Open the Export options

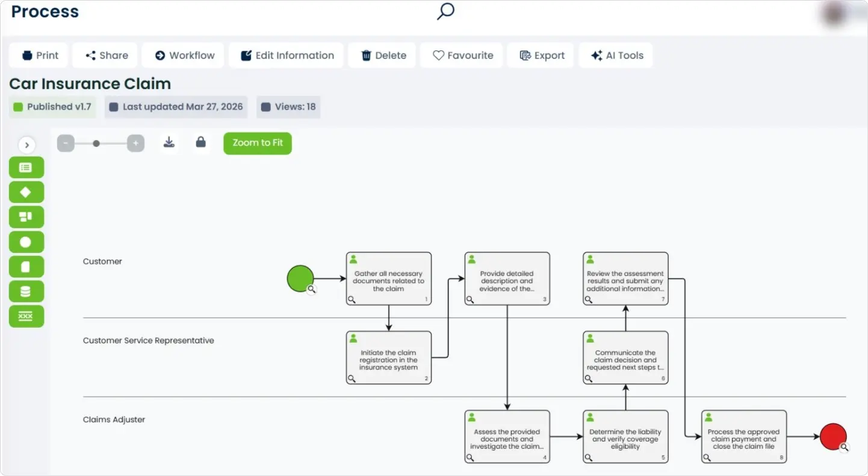coord(541,55)
